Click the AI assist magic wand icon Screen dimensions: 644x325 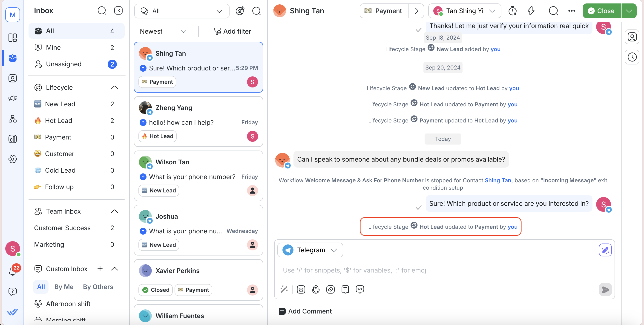click(284, 290)
